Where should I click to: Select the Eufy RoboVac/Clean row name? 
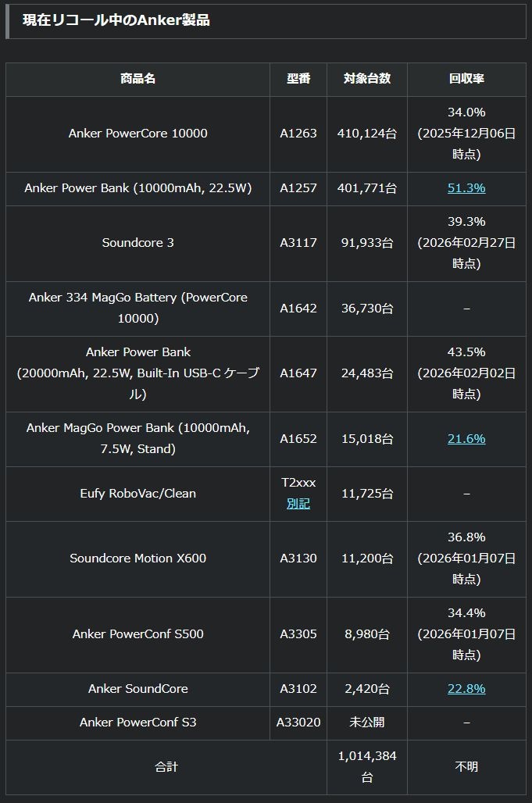(x=138, y=494)
